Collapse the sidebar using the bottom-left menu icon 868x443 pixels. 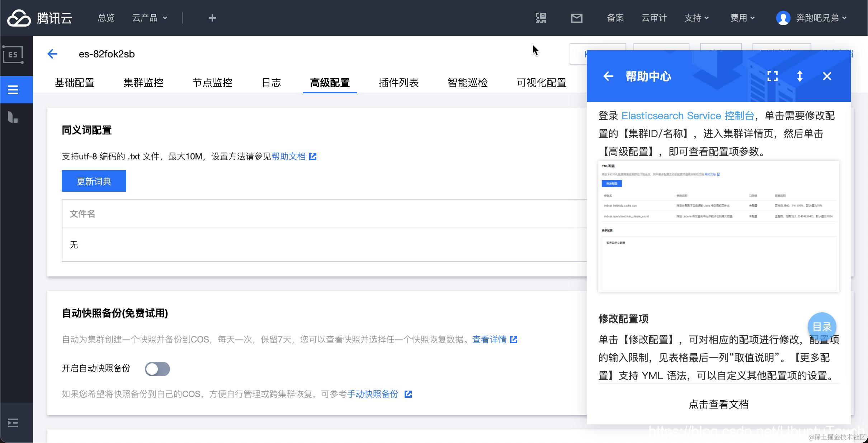pos(13,423)
